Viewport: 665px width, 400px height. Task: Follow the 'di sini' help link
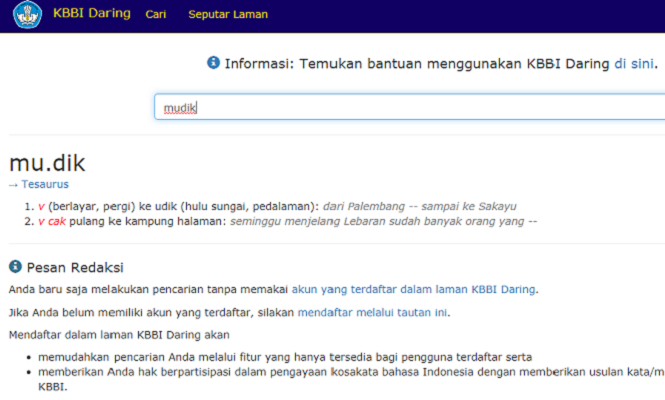[x=634, y=64]
